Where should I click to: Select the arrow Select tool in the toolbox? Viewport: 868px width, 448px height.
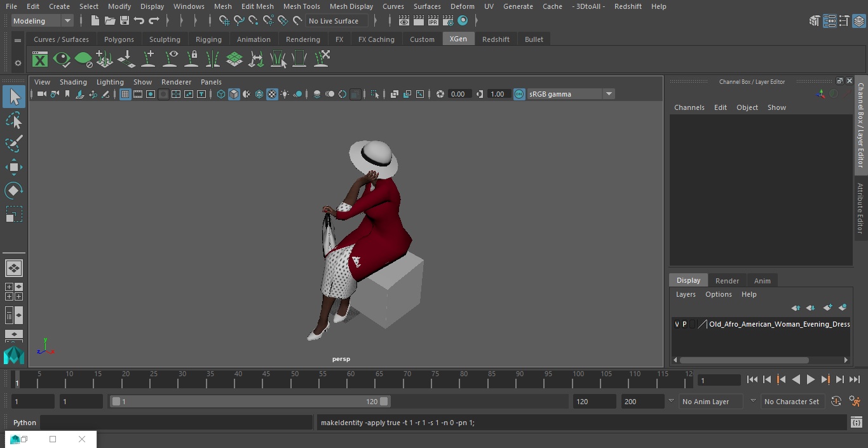click(14, 97)
